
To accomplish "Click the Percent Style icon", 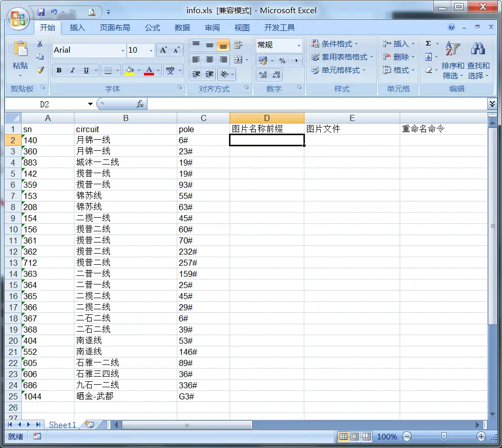I will point(282,61).
